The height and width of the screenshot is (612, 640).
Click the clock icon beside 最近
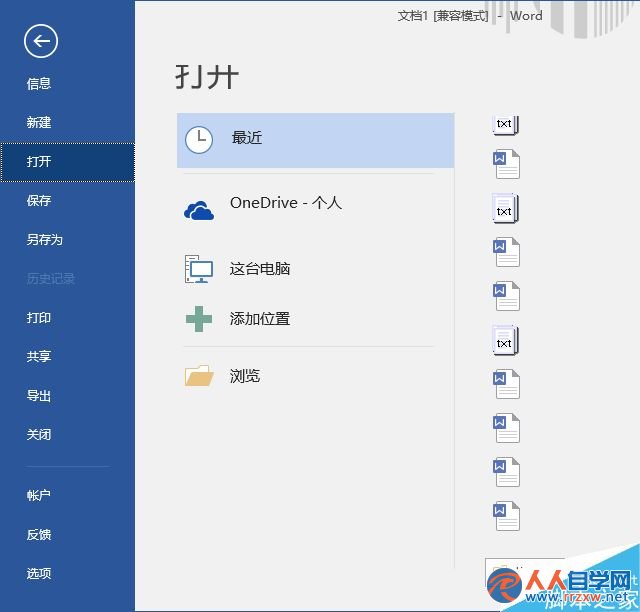coord(199,140)
